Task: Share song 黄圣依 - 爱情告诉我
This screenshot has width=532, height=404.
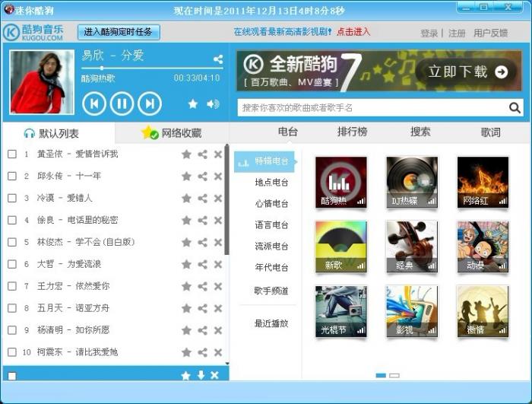Action: click(203, 154)
